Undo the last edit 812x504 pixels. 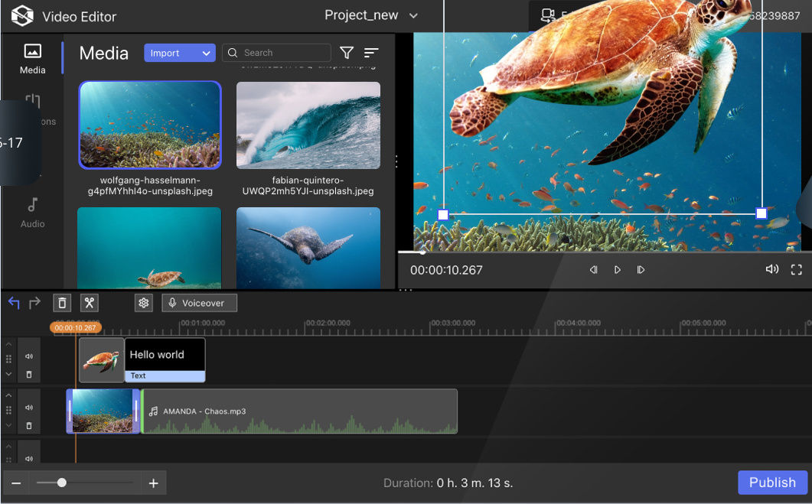14,303
